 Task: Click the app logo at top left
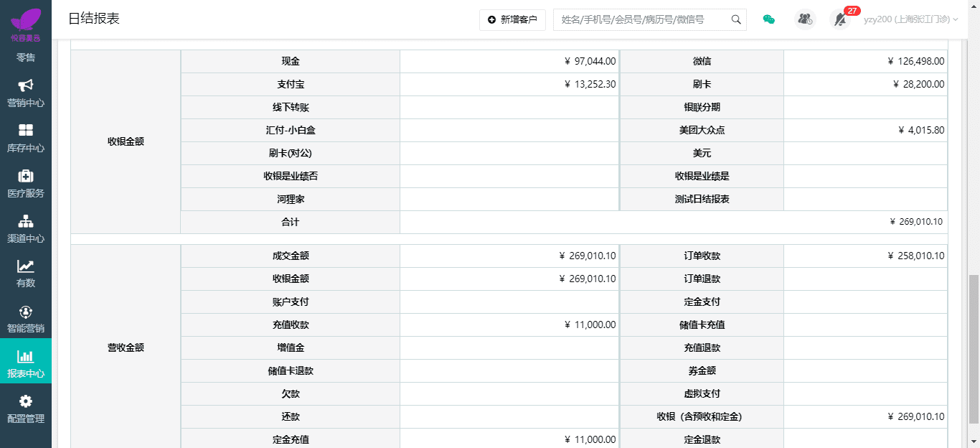click(26, 22)
